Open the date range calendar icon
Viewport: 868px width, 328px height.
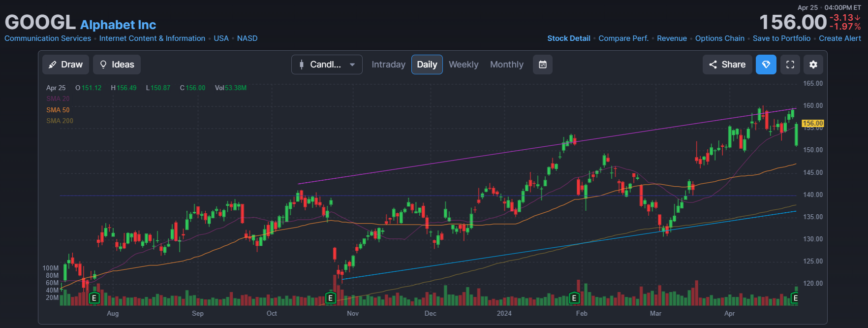point(543,65)
